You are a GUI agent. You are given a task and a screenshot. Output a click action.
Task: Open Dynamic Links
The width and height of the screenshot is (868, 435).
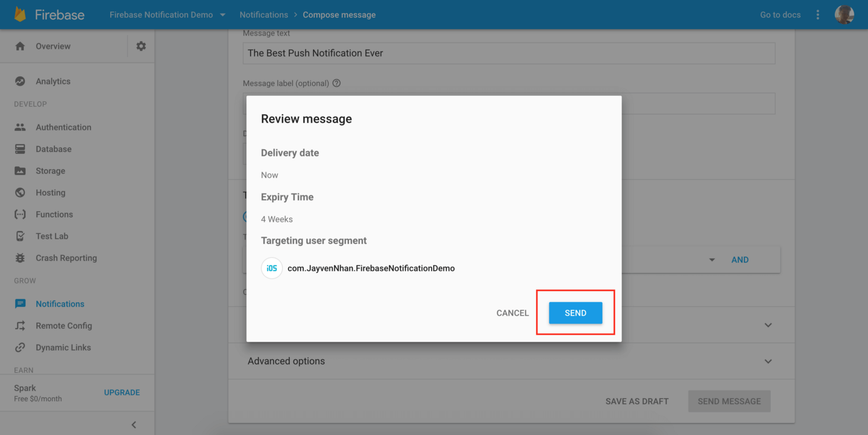tap(63, 347)
